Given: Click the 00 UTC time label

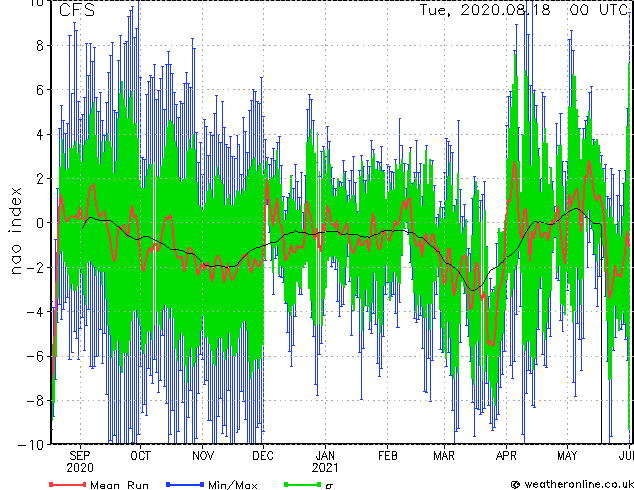Looking at the screenshot, I should click(x=600, y=10).
